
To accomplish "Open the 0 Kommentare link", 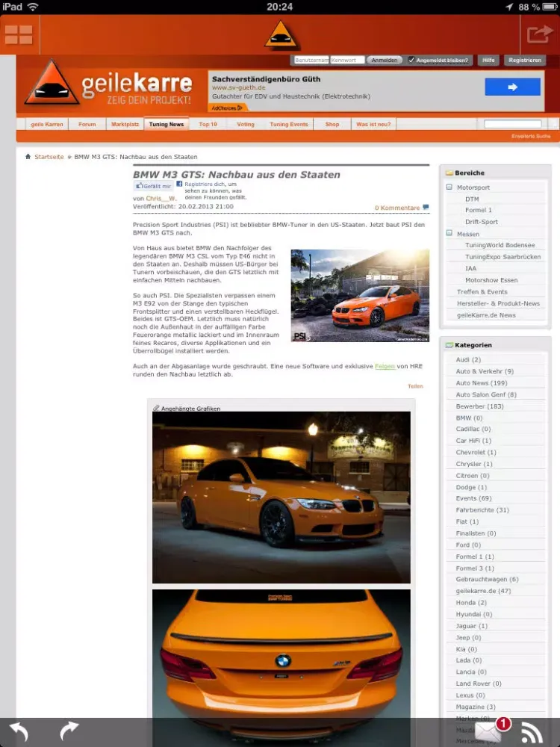I will point(397,208).
